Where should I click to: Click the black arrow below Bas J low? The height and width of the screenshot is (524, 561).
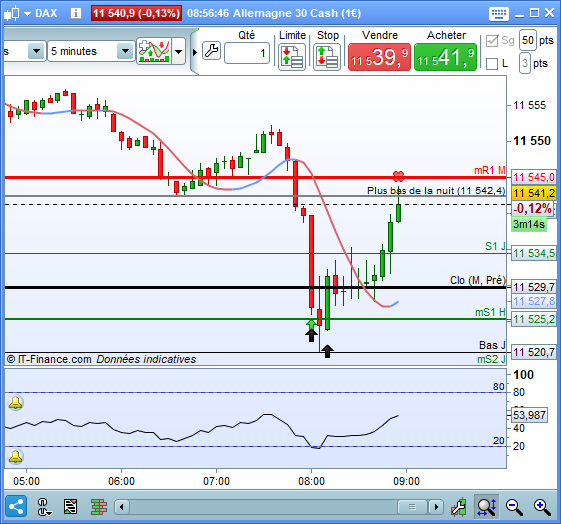pos(327,351)
